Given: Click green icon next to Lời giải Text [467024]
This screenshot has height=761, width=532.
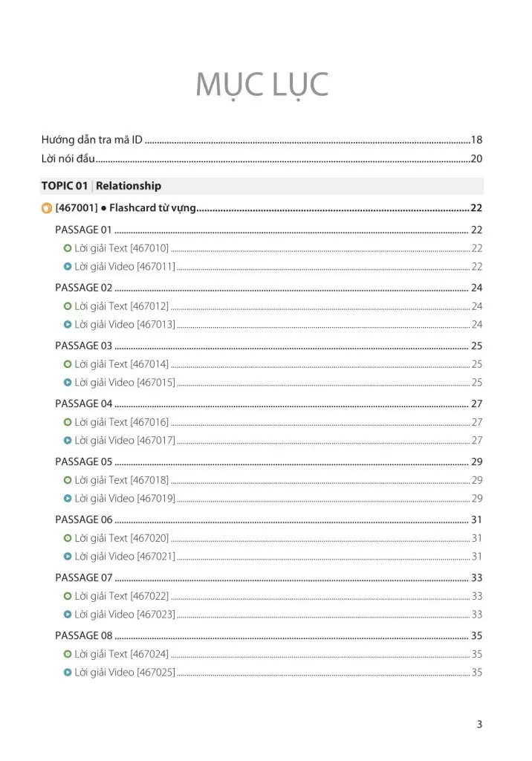Looking at the screenshot, I should pos(68,654).
